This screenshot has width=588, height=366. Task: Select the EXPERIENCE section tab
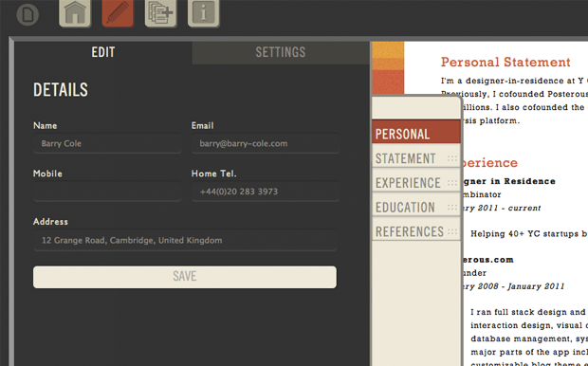point(416,181)
